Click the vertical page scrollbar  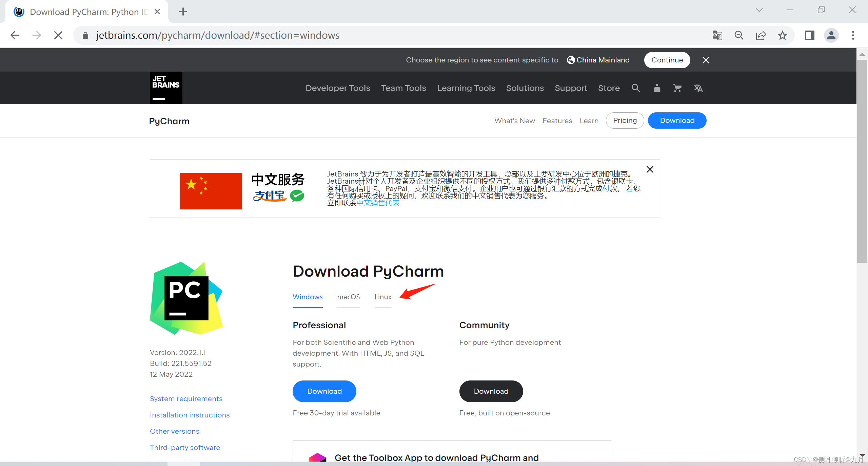pos(862,161)
